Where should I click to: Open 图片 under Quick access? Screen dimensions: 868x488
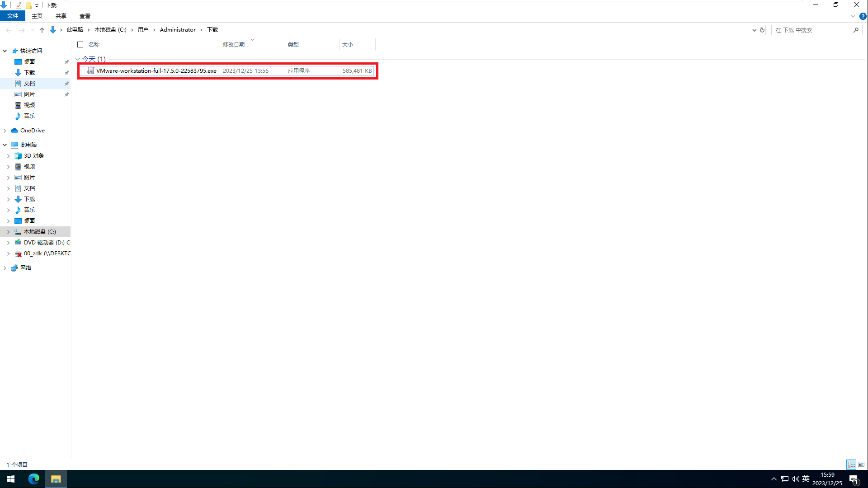click(x=29, y=94)
